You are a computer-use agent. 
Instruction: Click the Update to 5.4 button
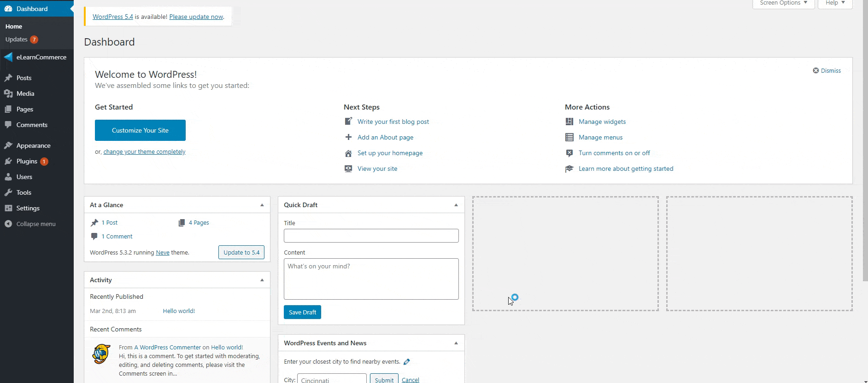click(241, 252)
